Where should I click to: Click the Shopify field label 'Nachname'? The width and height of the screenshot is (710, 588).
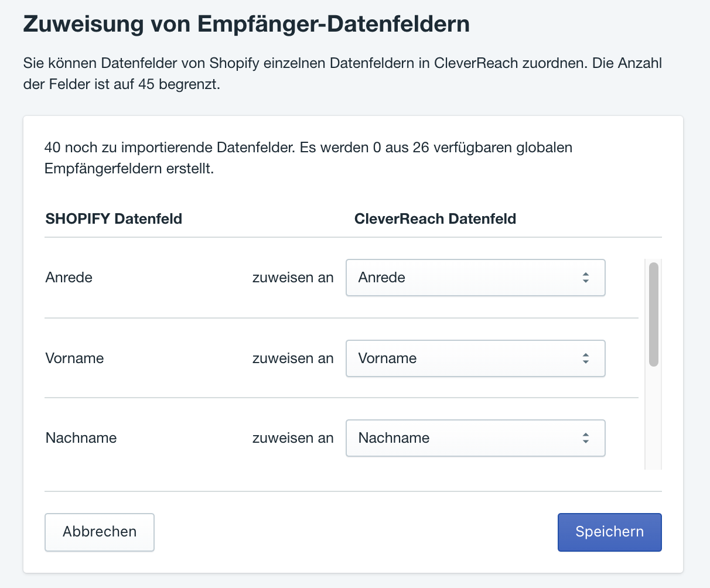tap(81, 438)
